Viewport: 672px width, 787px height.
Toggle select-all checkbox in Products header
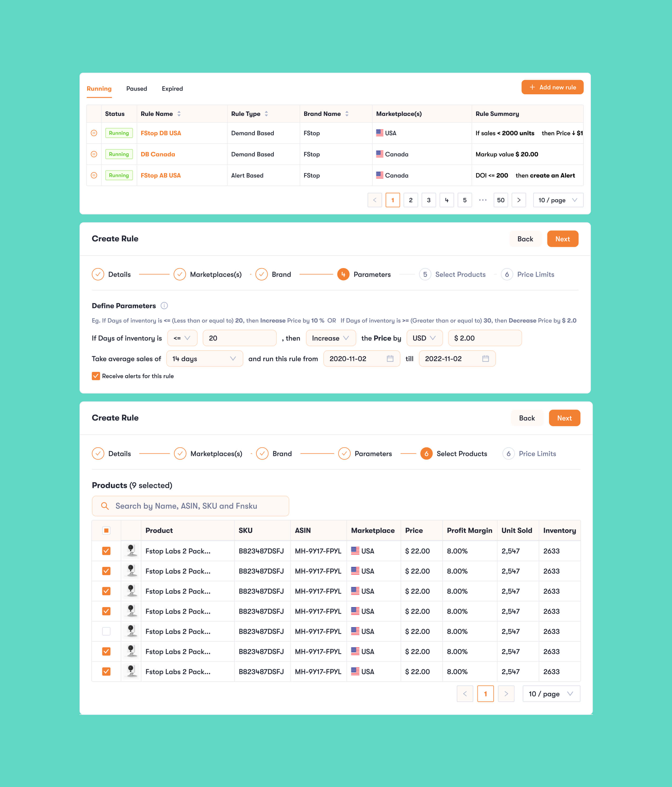[x=106, y=531]
